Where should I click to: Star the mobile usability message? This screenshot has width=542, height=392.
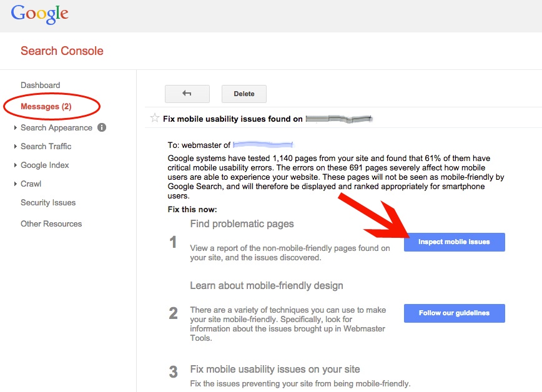pos(154,119)
